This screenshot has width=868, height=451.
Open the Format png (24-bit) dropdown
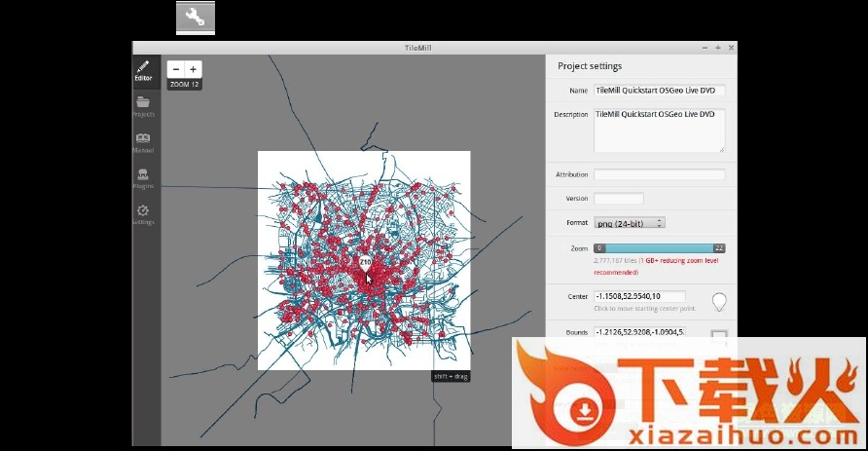[630, 223]
